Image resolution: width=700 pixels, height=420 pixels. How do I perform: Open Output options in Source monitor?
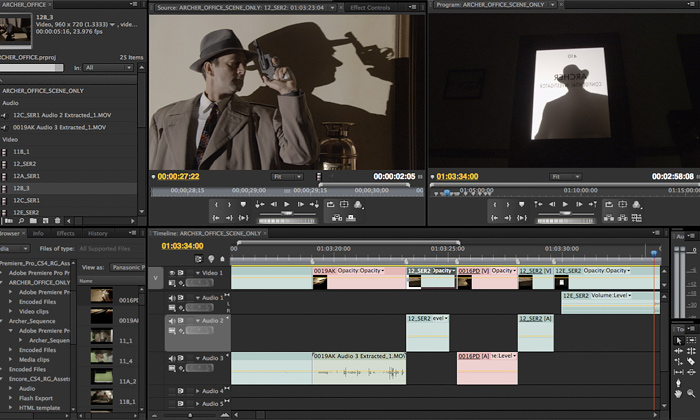pyautogui.click(x=358, y=204)
